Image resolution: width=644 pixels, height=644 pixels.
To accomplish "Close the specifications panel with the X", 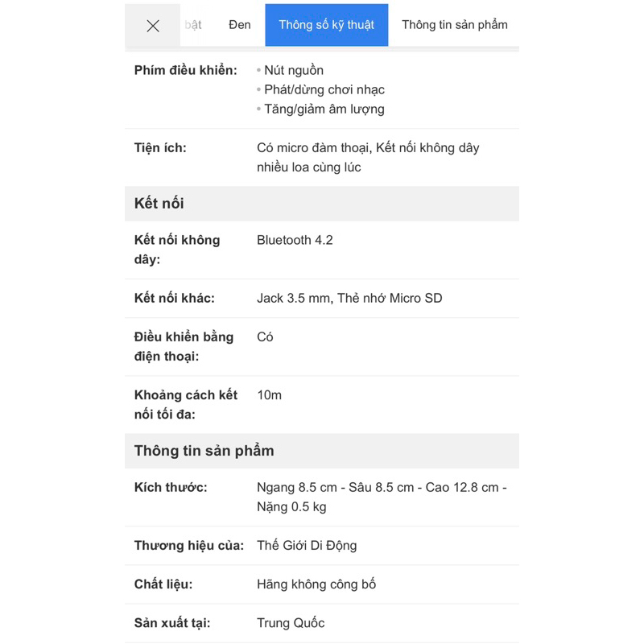I will click(x=153, y=26).
